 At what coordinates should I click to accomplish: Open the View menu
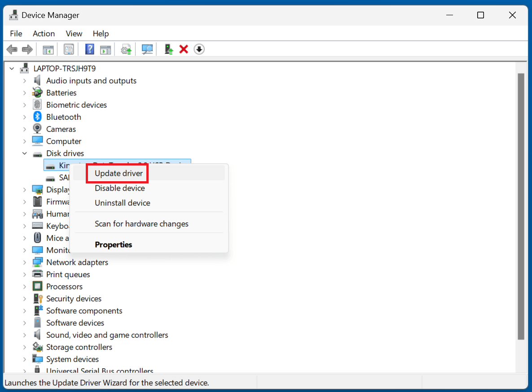74,33
